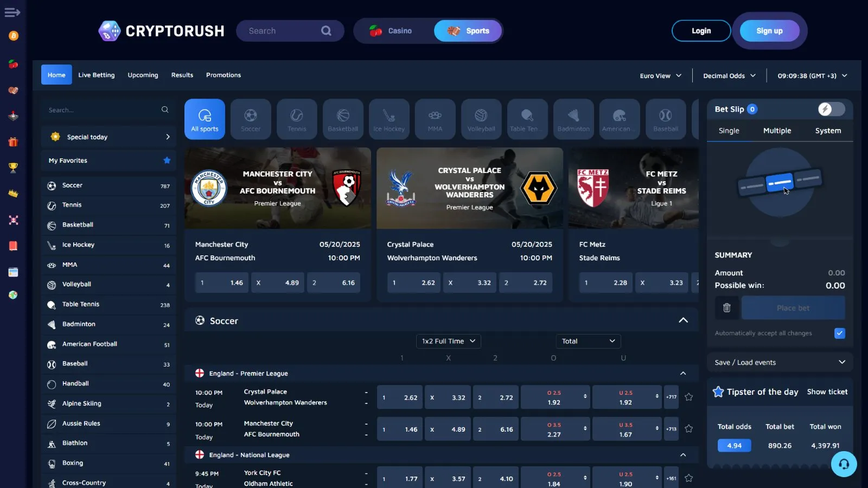Open the Decimal Odds dropdown
The width and height of the screenshot is (868, 488).
point(729,76)
